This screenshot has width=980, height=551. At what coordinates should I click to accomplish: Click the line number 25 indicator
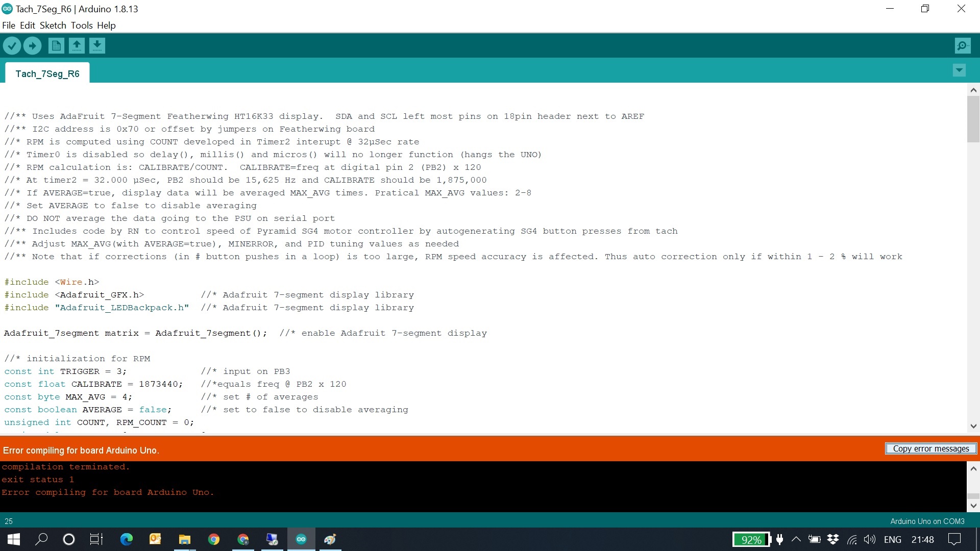(x=9, y=521)
